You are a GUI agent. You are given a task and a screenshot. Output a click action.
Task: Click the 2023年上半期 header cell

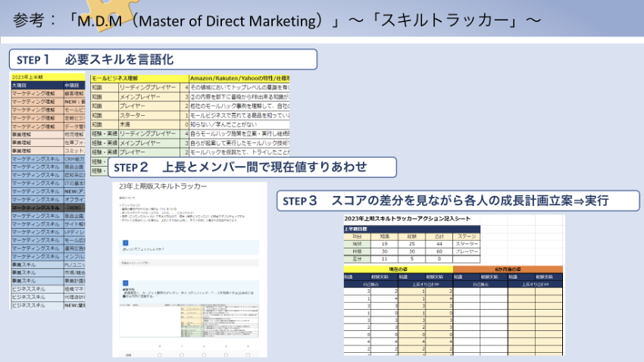[x=34, y=77]
